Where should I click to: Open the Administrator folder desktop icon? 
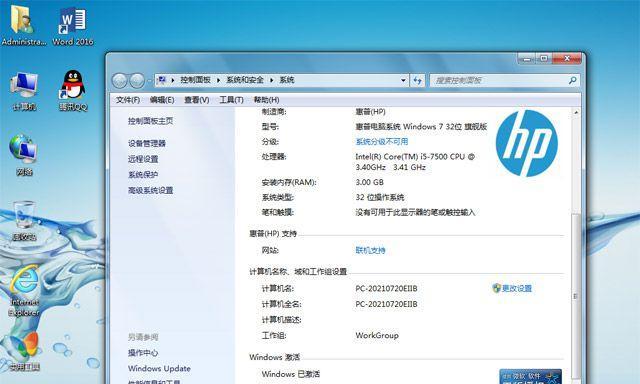23,25
